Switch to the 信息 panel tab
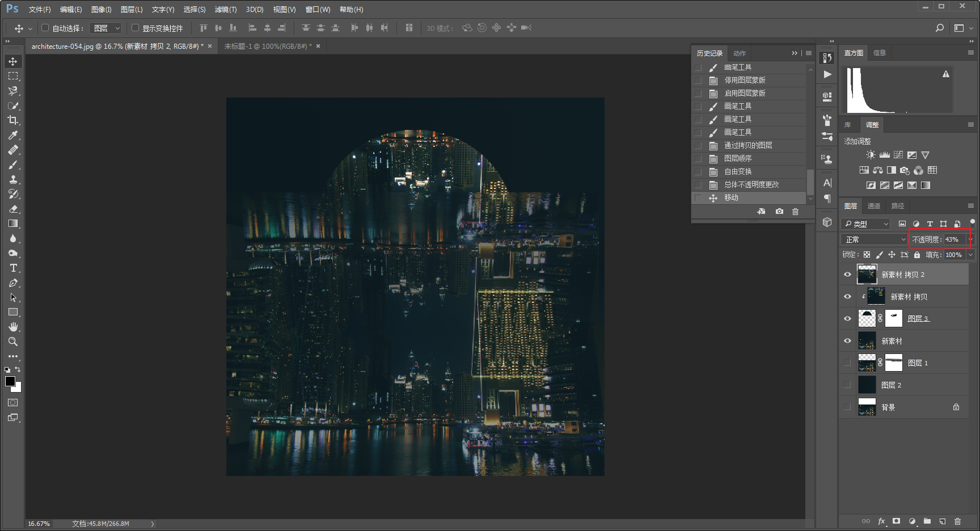Image resolution: width=980 pixels, height=531 pixels. [880, 53]
